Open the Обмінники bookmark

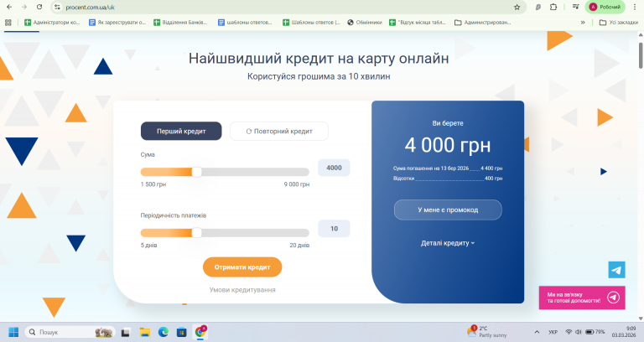(x=365, y=23)
